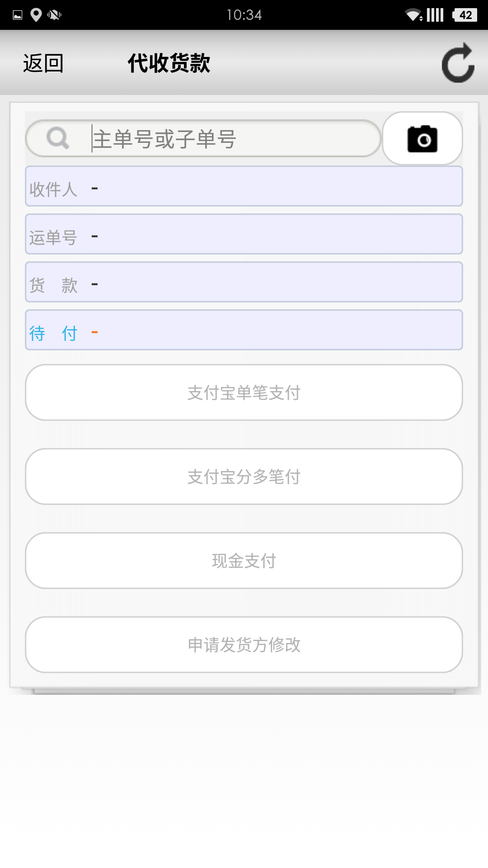Tap the 运单号 waybill row

pos(244,234)
